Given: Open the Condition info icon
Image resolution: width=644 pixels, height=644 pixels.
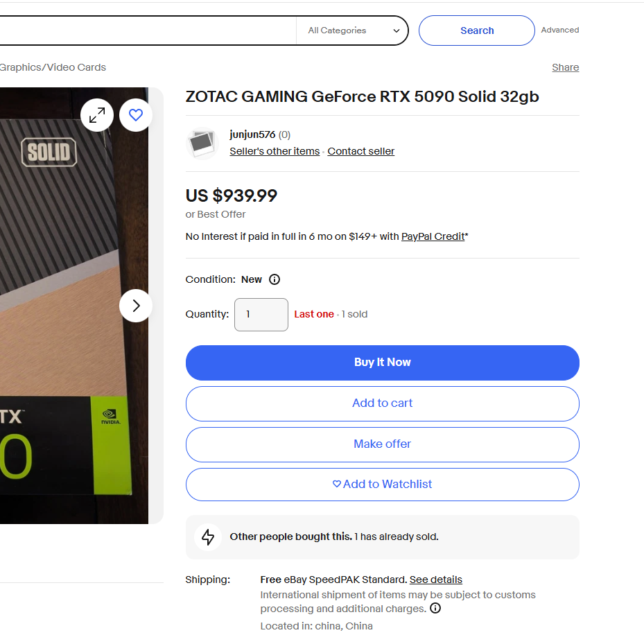Looking at the screenshot, I should click(x=275, y=279).
